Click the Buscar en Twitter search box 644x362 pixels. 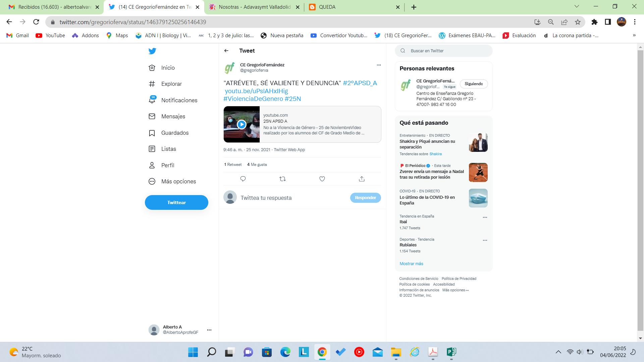pyautogui.click(x=444, y=51)
